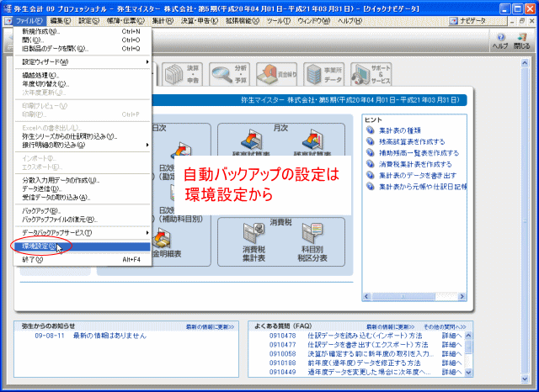Choose バックアップ(B) from File menu
The image size is (539, 392).
click(x=83, y=211)
